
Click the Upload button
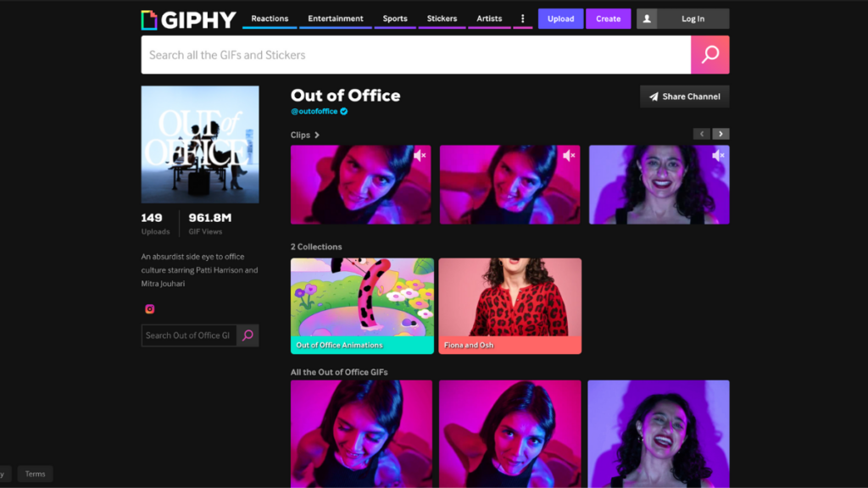[x=561, y=19]
